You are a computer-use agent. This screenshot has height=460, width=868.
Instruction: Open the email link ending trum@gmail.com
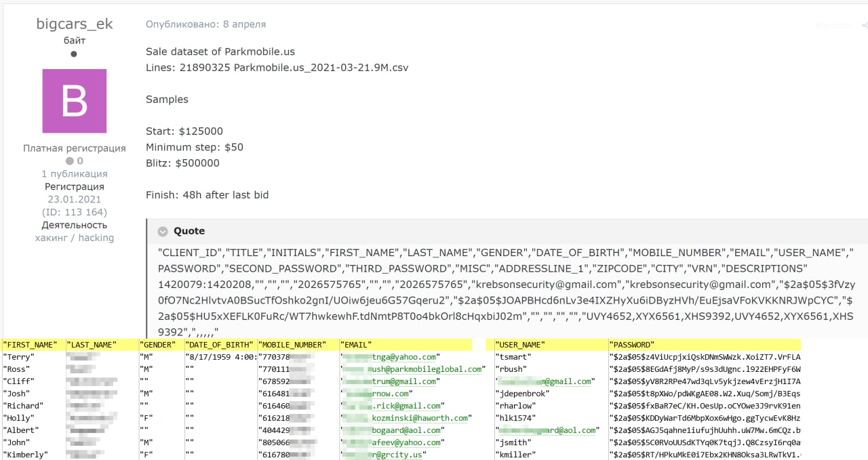point(391,381)
